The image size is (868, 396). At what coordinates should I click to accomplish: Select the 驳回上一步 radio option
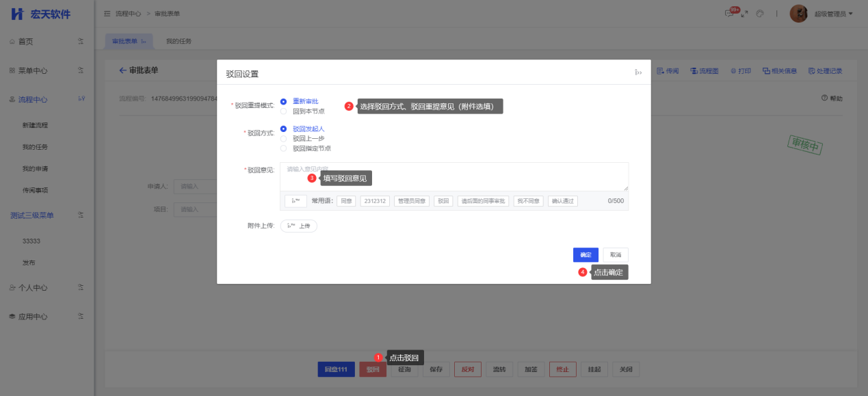[x=284, y=138]
